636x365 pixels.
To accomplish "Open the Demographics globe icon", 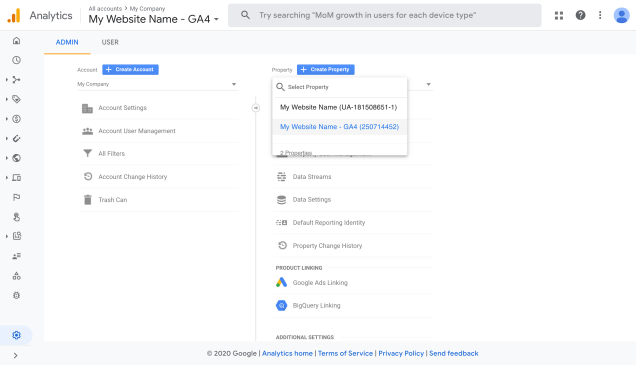I will [x=16, y=158].
